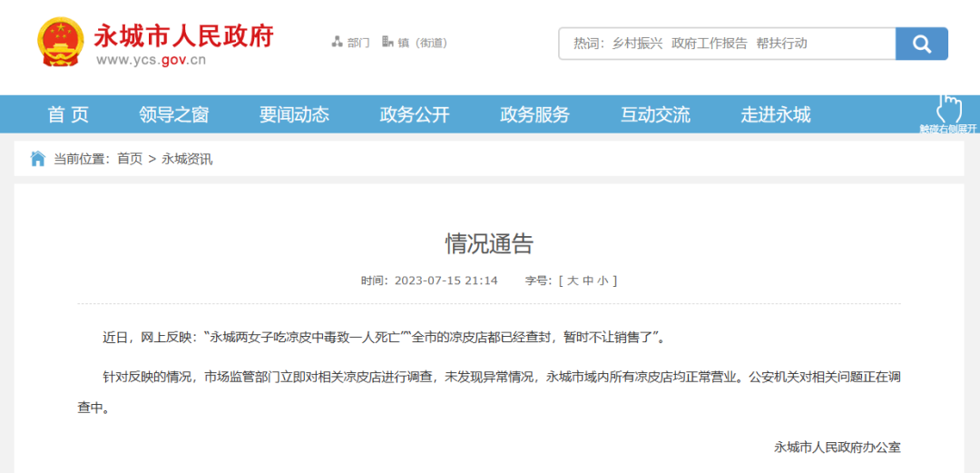Click the national emblem logo

click(x=61, y=43)
